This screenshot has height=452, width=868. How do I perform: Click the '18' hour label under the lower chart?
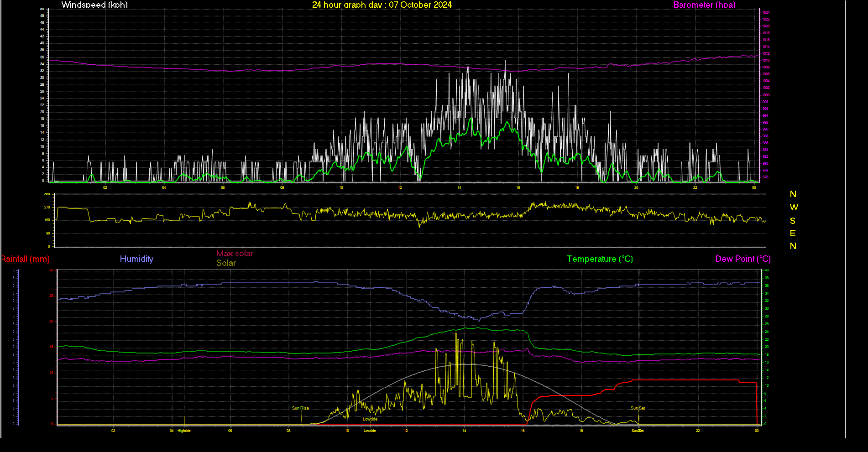[581, 431]
